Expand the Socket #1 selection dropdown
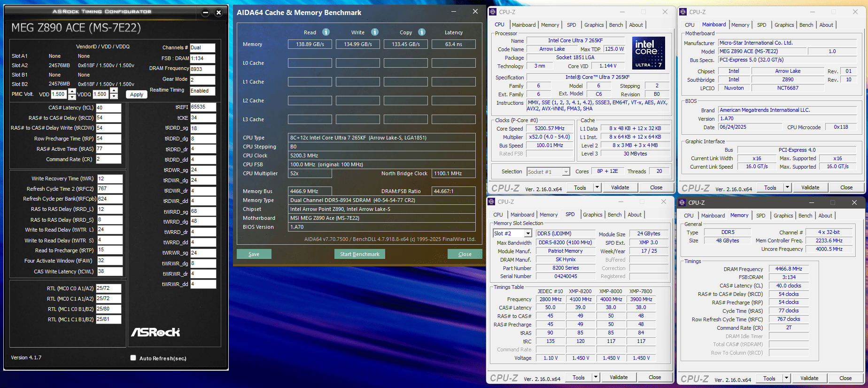 (566, 172)
